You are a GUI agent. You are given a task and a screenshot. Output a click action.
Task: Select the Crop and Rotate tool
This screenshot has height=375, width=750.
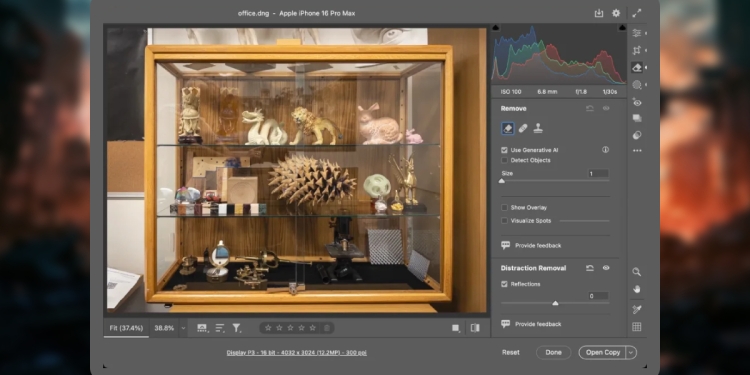637,50
